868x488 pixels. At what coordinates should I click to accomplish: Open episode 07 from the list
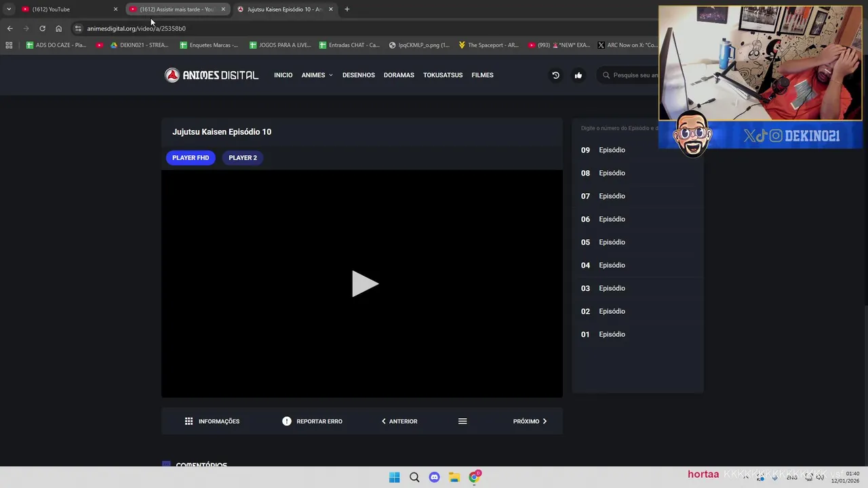(637, 196)
